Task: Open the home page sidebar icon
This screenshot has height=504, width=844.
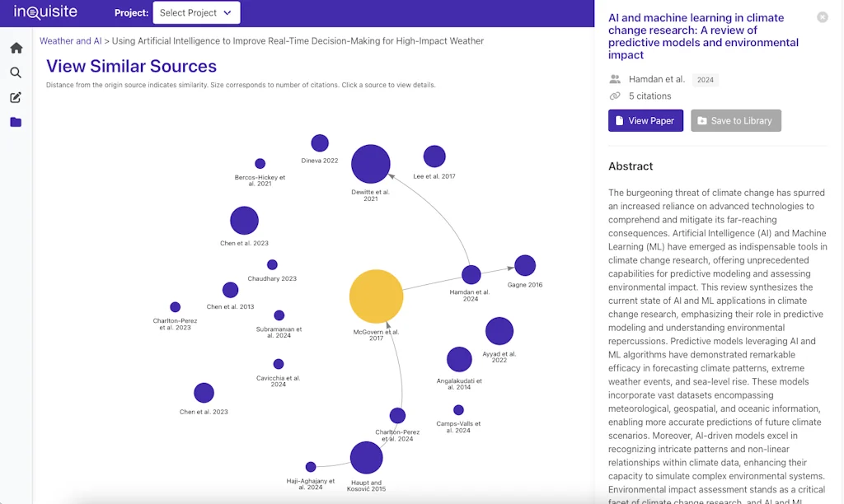Action: 16,48
